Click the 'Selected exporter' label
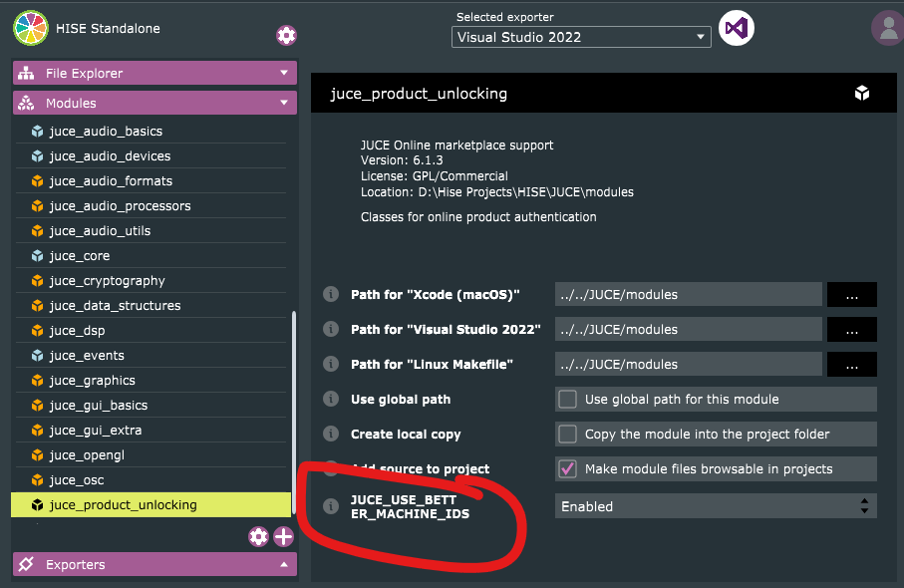904x588 pixels. coord(505,17)
